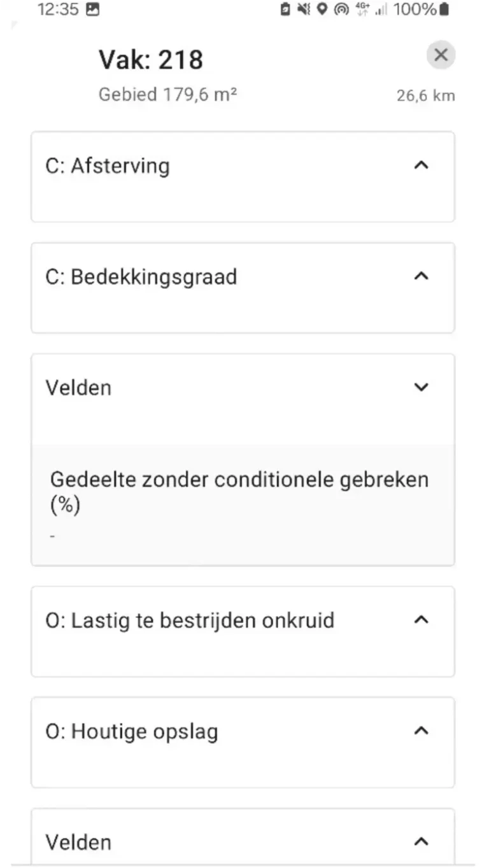Tap the C: Afsterving label

[108, 166]
